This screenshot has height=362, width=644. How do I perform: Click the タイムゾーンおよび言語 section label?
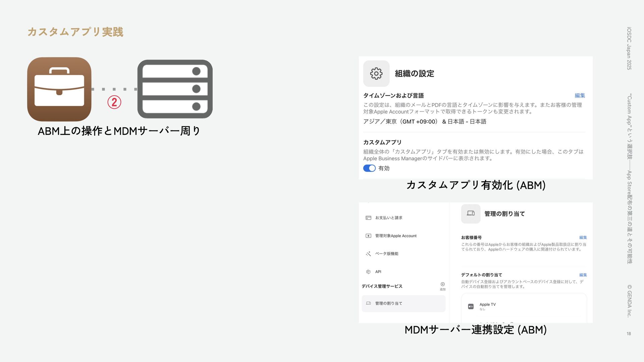pos(393,96)
